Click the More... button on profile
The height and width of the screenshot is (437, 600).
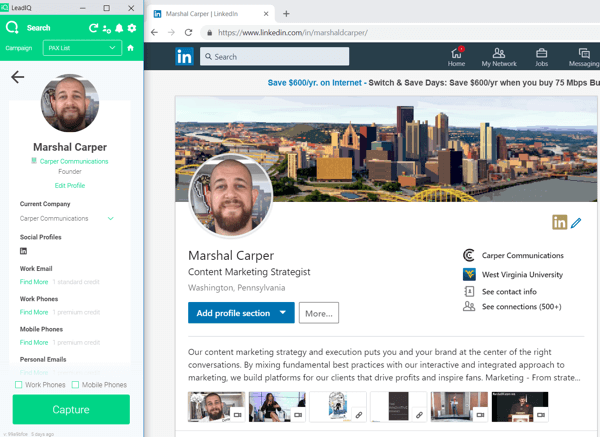pos(319,313)
